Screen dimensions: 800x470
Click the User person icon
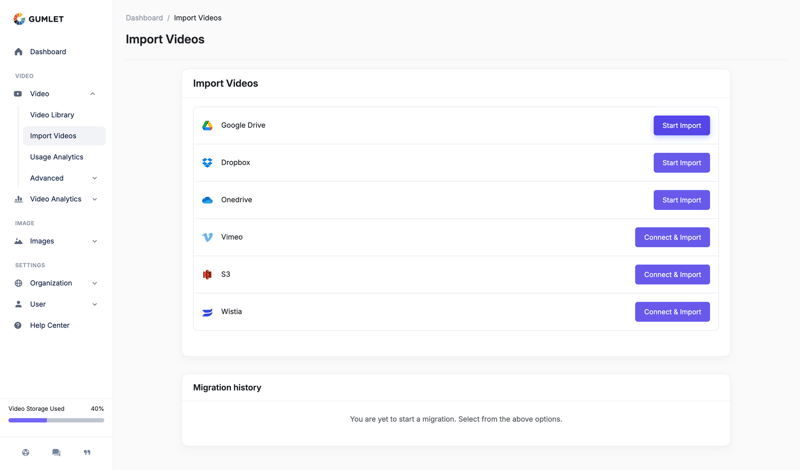(x=18, y=304)
